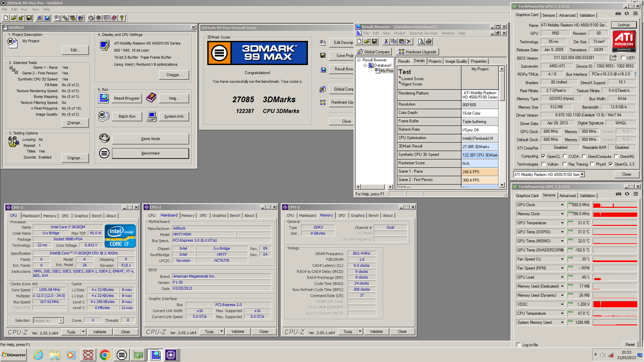This screenshot has height=362, width=644.
Task: Open GPU Load sensor dropdown
Action: pyautogui.click(x=562, y=277)
